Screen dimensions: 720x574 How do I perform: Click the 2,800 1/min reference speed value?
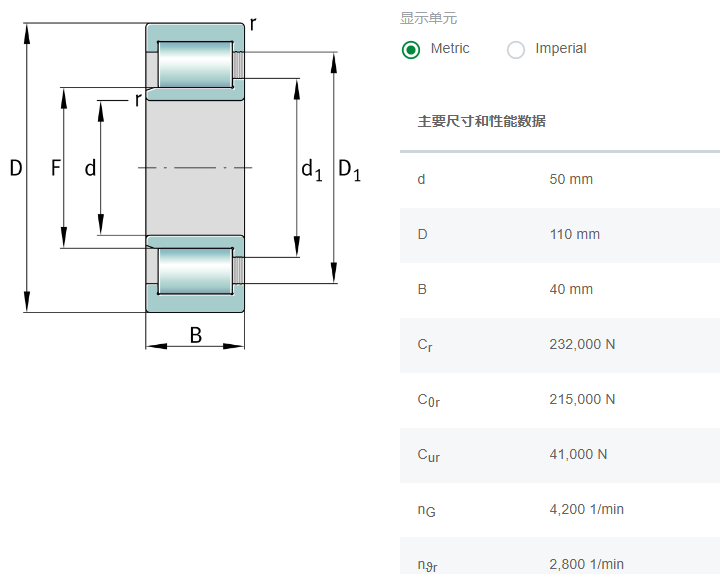point(586,564)
